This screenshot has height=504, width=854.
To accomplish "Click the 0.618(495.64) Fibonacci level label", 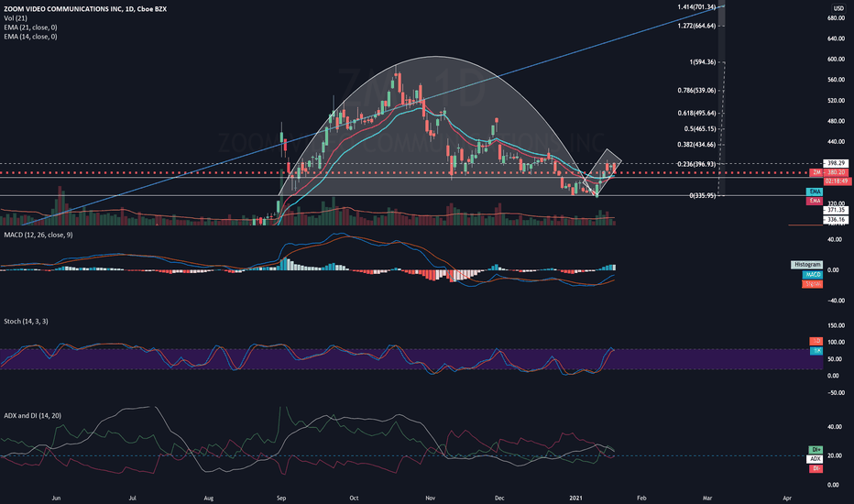I will (x=696, y=114).
